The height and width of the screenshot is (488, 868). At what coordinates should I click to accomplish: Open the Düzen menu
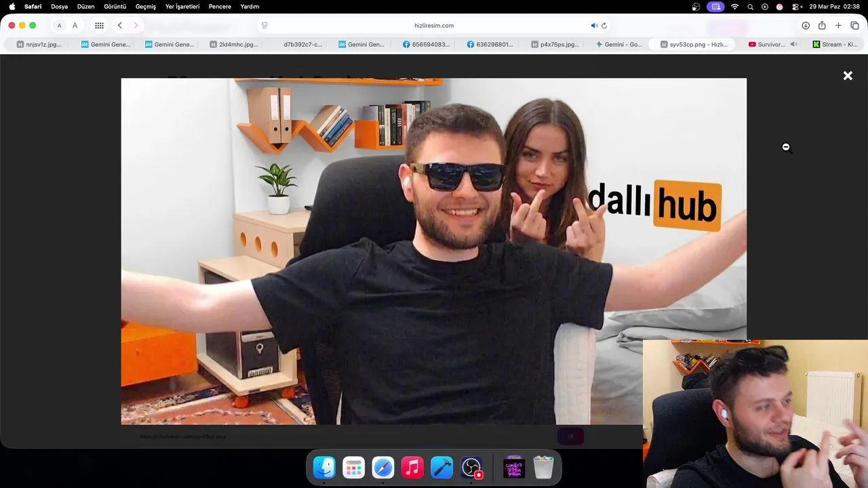point(85,7)
